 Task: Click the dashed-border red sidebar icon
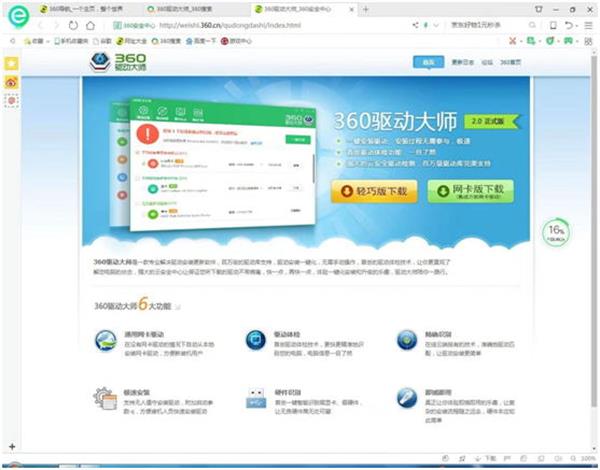[x=11, y=101]
